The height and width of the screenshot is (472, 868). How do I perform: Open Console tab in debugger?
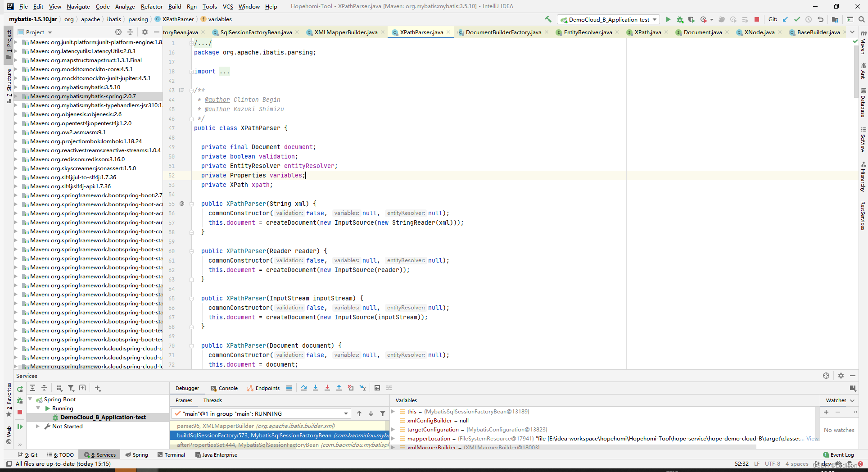coord(224,388)
